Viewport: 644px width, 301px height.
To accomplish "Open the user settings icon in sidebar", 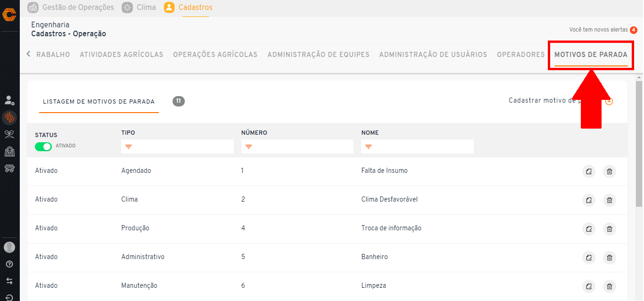I will coord(9,100).
